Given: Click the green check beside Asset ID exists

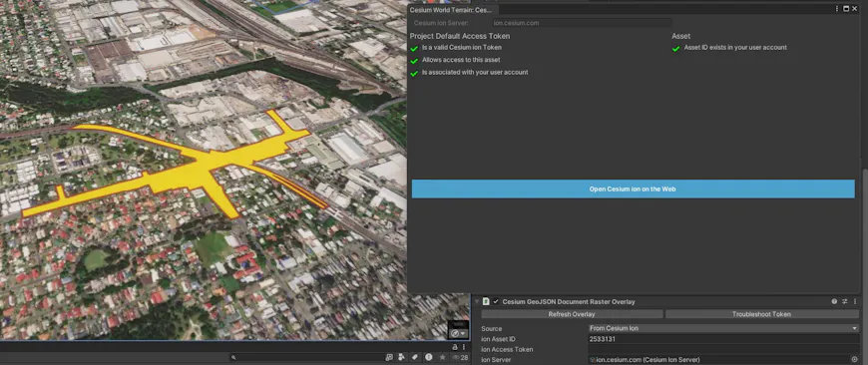Looking at the screenshot, I should pyautogui.click(x=675, y=49).
